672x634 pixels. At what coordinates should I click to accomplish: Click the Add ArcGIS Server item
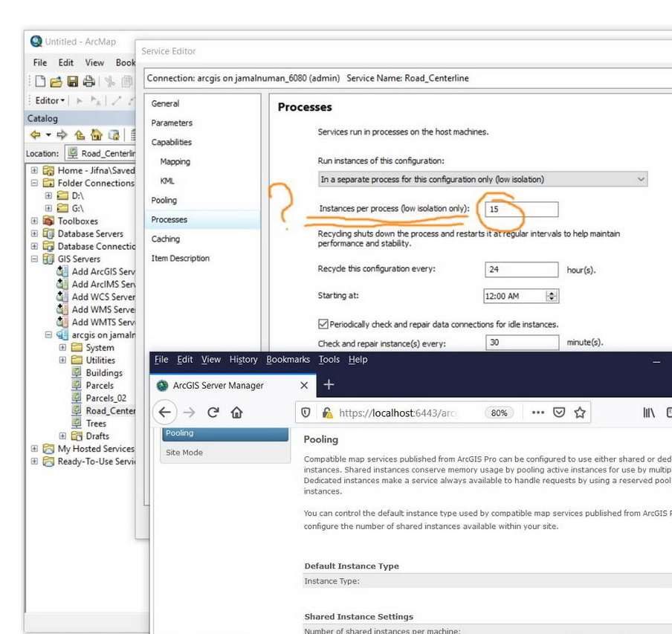[96, 271]
